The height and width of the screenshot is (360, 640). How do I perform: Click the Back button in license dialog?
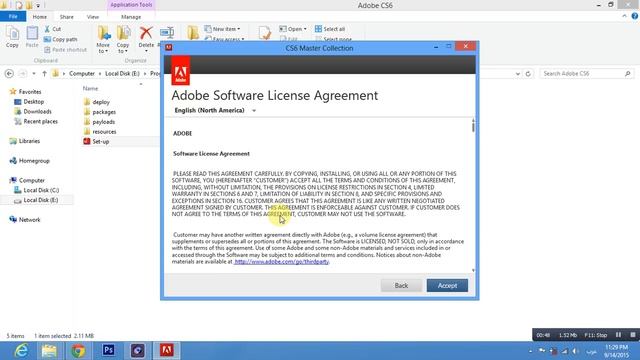point(401,286)
